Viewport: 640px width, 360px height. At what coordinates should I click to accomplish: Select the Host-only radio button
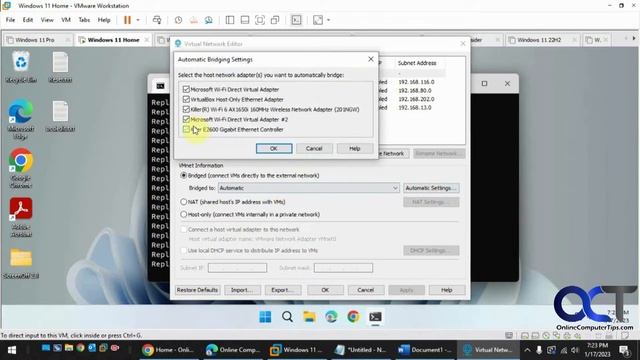184,214
